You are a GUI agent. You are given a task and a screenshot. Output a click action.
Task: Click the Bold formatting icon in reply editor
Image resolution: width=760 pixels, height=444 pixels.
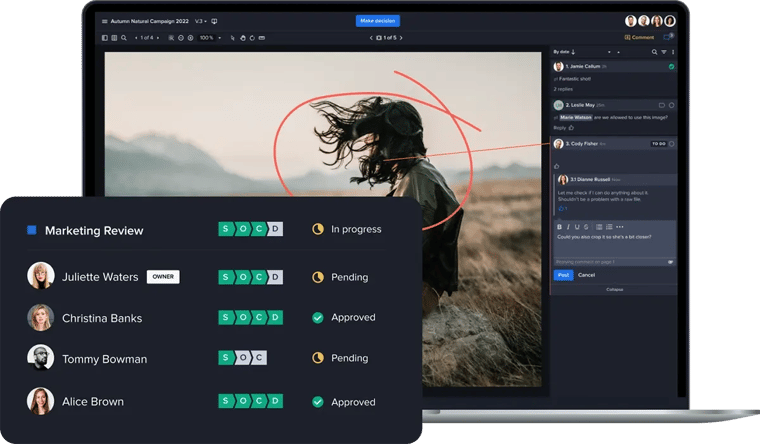point(560,227)
